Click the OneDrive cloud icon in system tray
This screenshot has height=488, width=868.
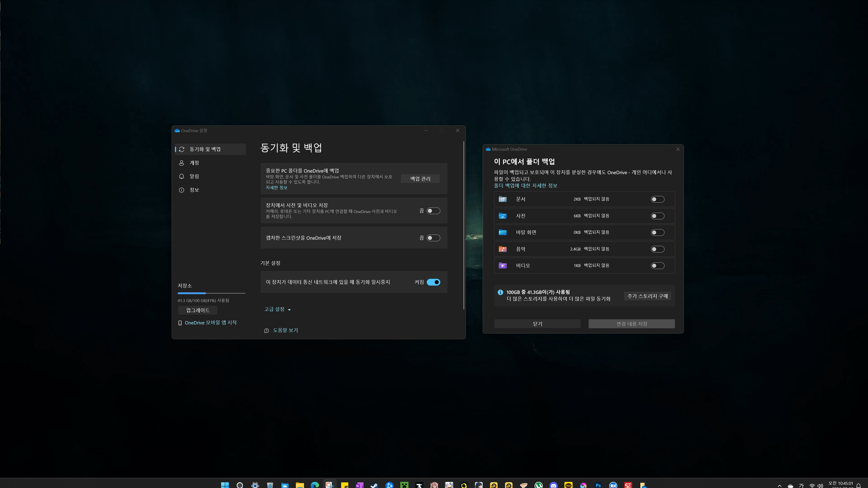[x=790, y=486]
